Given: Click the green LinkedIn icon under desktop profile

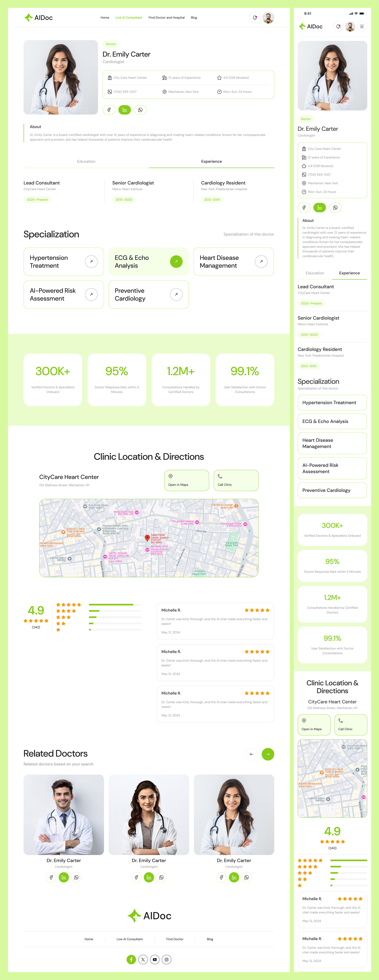Looking at the screenshot, I should tap(125, 110).
